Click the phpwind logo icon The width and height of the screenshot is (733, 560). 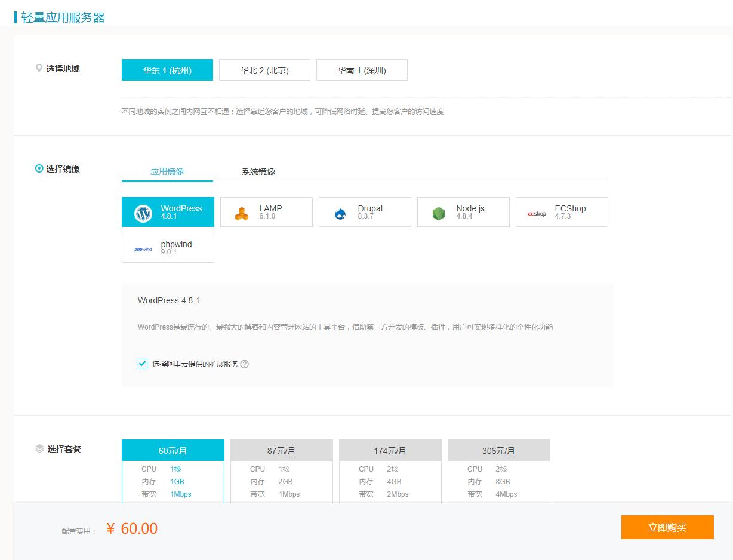[143, 250]
